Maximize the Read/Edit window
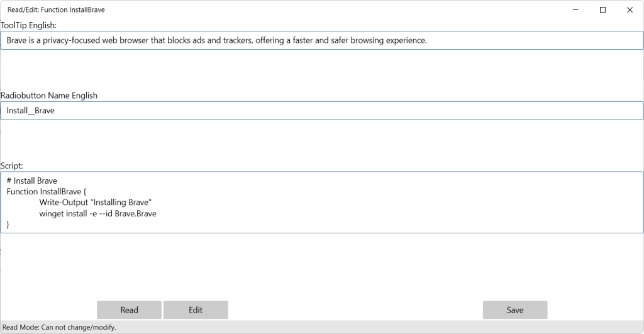Image resolution: width=644 pixels, height=334 pixels. tap(603, 10)
